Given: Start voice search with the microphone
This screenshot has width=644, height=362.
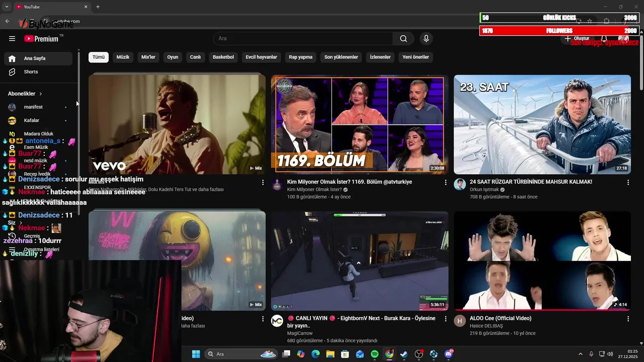Looking at the screenshot, I should pyautogui.click(x=426, y=39).
